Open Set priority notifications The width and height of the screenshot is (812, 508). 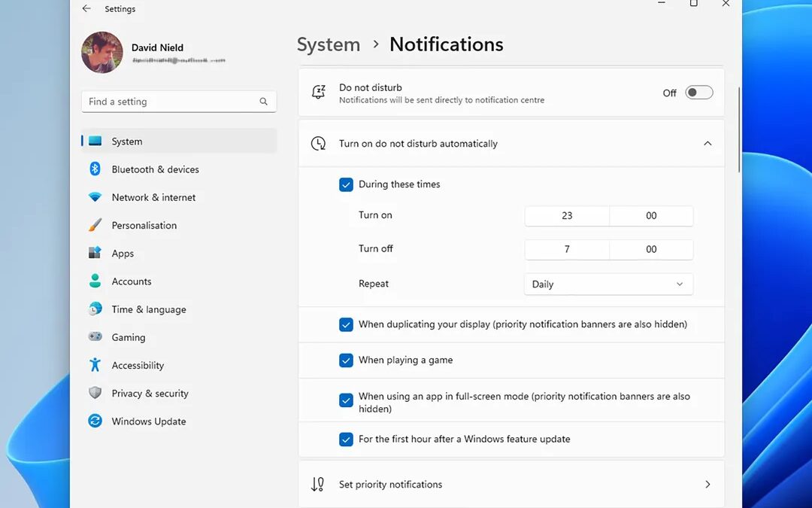pyautogui.click(x=511, y=485)
